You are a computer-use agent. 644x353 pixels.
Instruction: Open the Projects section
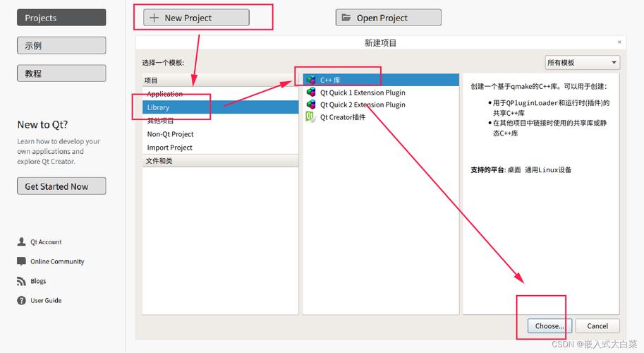pyautogui.click(x=61, y=18)
